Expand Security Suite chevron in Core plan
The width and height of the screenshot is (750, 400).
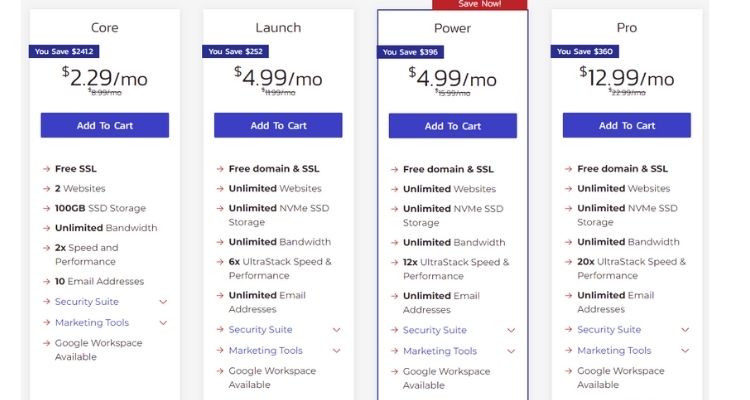pos(163,302)
